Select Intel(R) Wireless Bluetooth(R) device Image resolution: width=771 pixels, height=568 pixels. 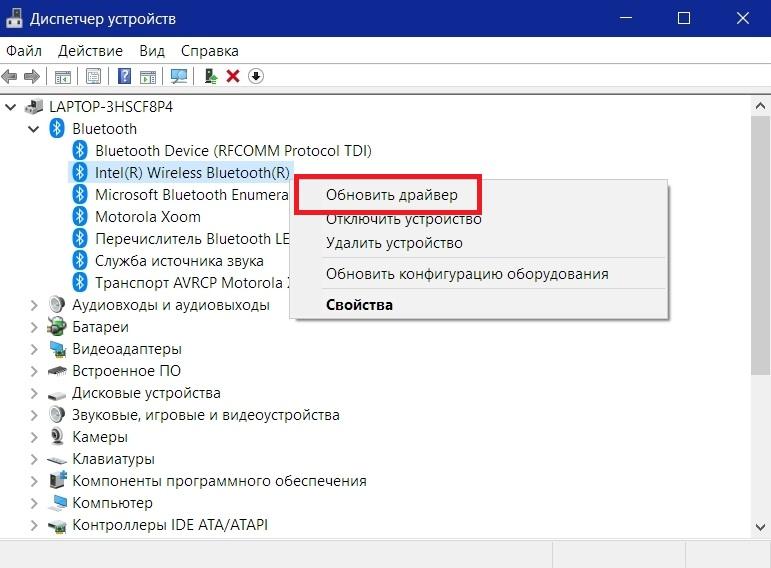[x=192, y=173]
